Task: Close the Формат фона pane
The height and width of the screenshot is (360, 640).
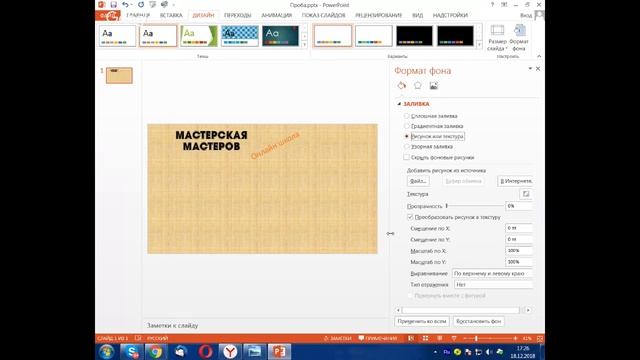Action: point(538,69)
